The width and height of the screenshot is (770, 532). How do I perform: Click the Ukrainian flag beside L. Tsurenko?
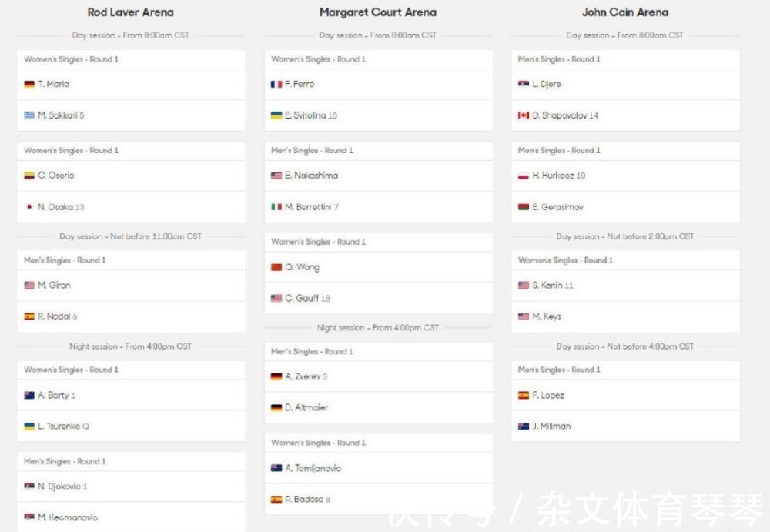click(x=29, y=427)
